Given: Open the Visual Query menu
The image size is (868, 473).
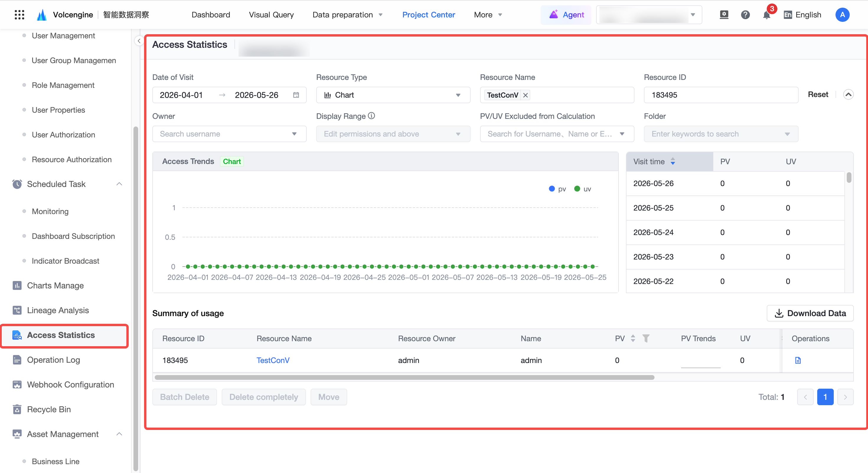Looking at the screenshot, I should point(271,14).
